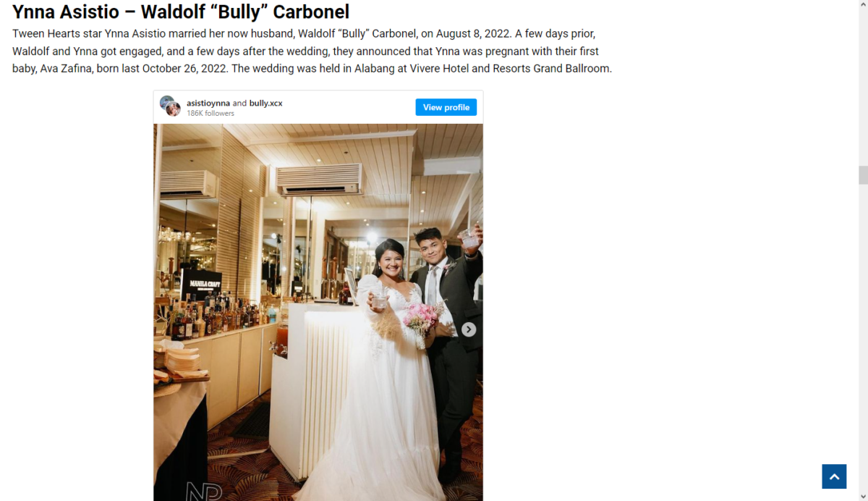
Task: Click the page scrollbar thumb
Action: click(x=862, y=175)
